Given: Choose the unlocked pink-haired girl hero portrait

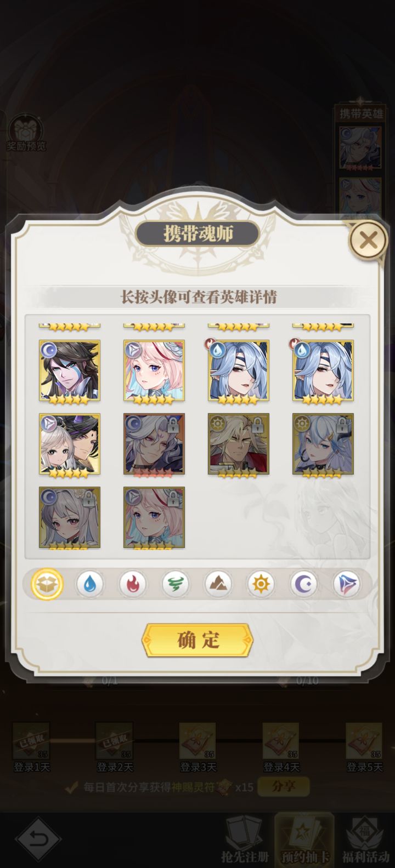Looking at the screenshot, I should point(154,370).
